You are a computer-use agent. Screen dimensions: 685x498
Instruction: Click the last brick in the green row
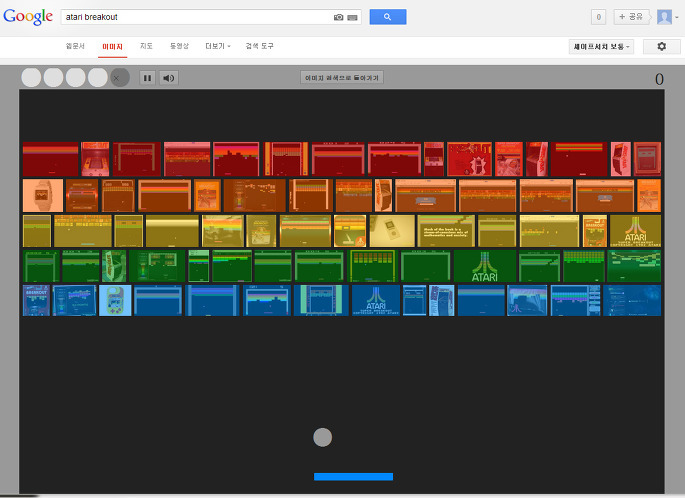coord(634,266)
